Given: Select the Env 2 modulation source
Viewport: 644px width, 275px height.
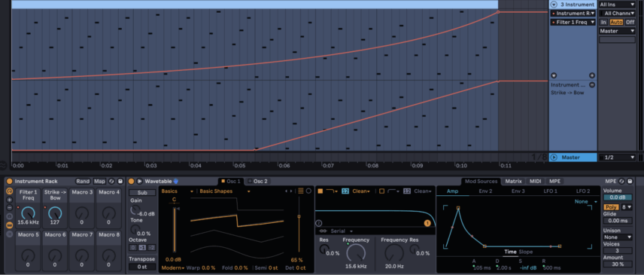Looking at the screenshot, I should tap(485, 191).
